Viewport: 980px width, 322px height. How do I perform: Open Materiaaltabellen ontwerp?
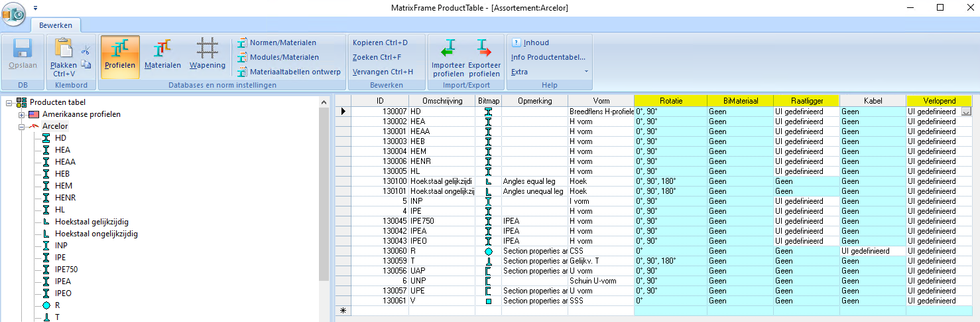point(289,72)
